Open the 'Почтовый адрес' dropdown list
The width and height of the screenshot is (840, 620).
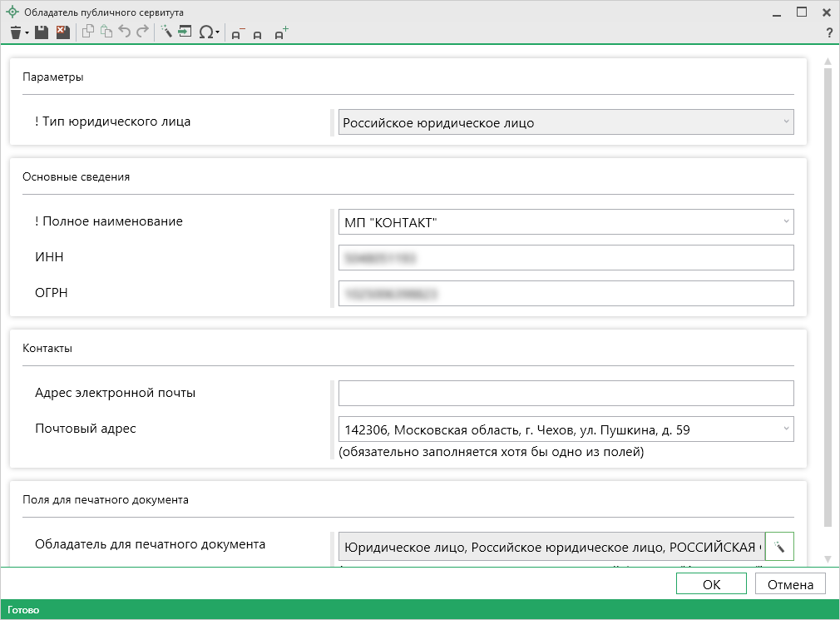(x=785, y=429)
